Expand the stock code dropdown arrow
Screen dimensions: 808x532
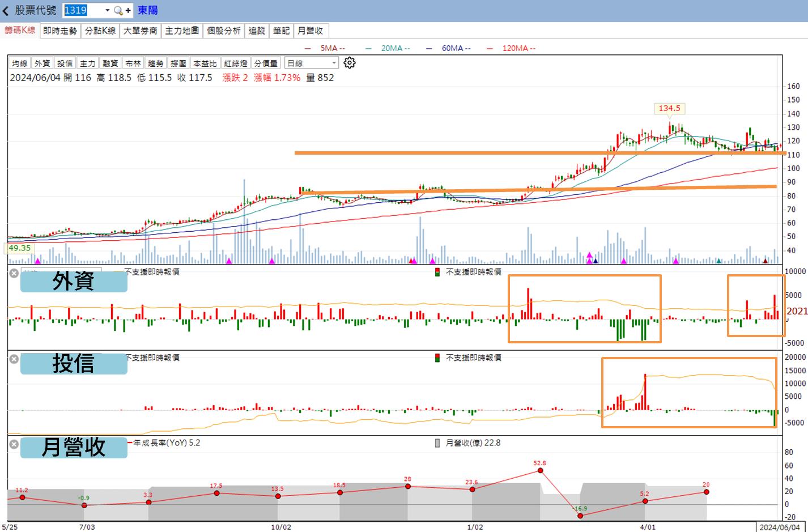107,10
